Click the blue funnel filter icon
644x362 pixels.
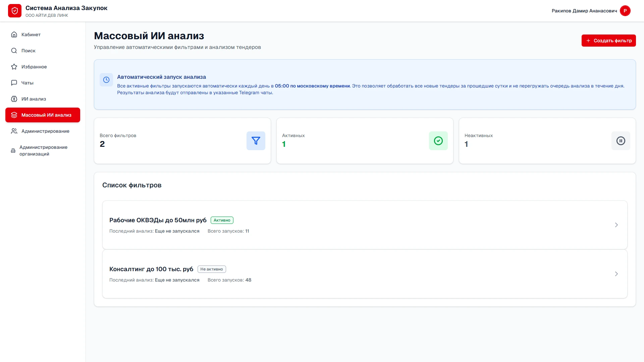point(256,141)
